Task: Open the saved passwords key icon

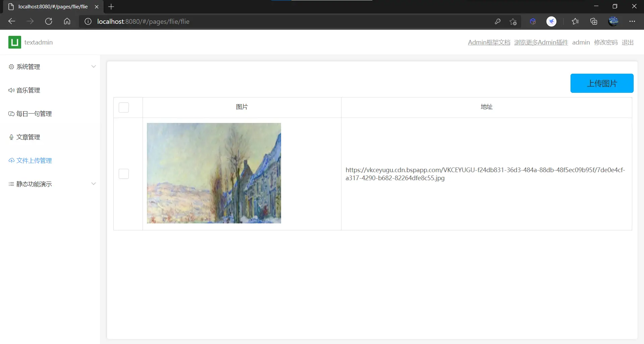Action: click(x=497, y=21)
